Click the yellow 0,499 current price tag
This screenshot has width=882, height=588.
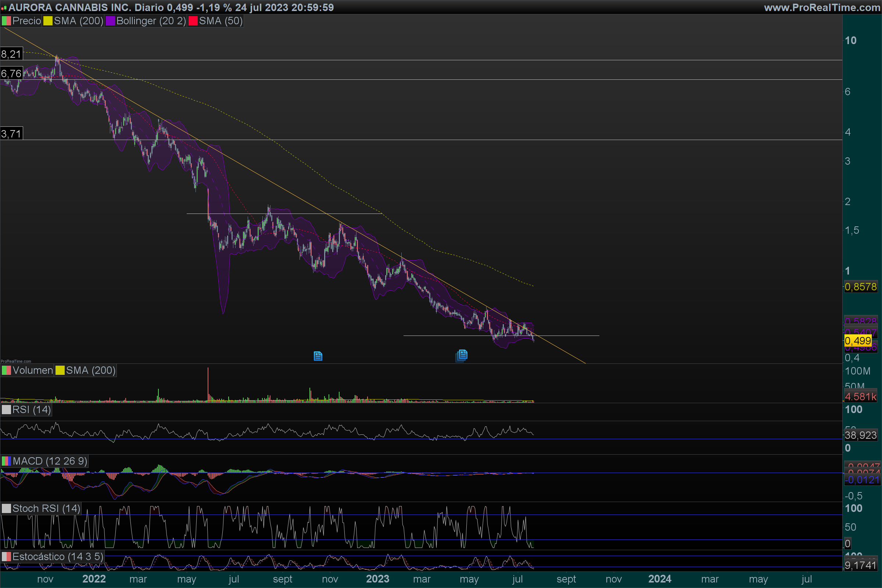(x=858, y=341)
